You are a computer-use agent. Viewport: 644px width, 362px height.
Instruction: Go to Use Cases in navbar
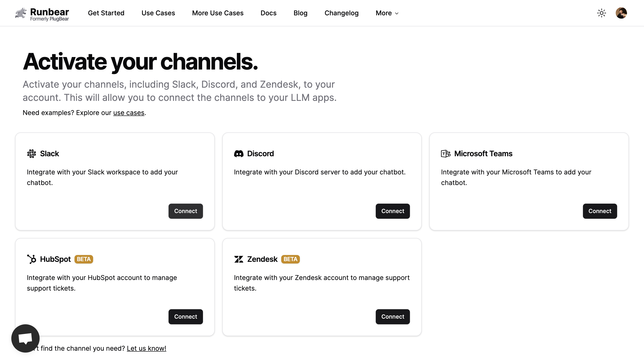tap(158, 13)
